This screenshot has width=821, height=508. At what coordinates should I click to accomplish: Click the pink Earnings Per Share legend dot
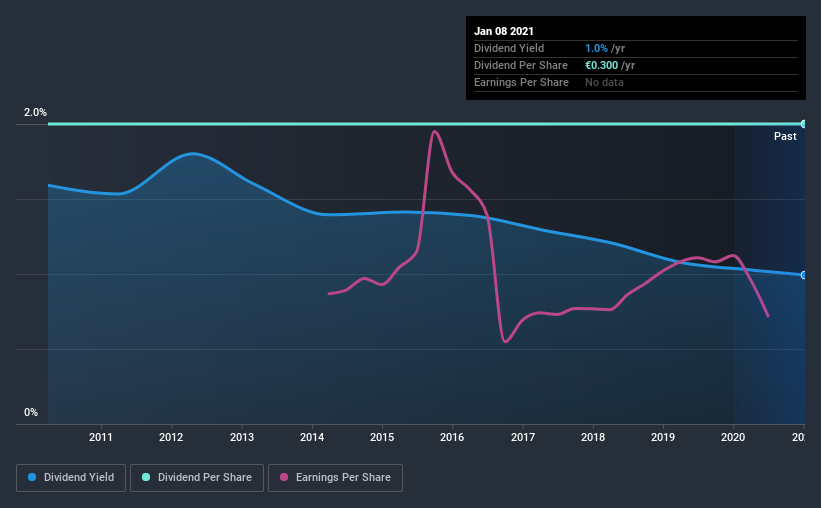click(x=284, y=477)
